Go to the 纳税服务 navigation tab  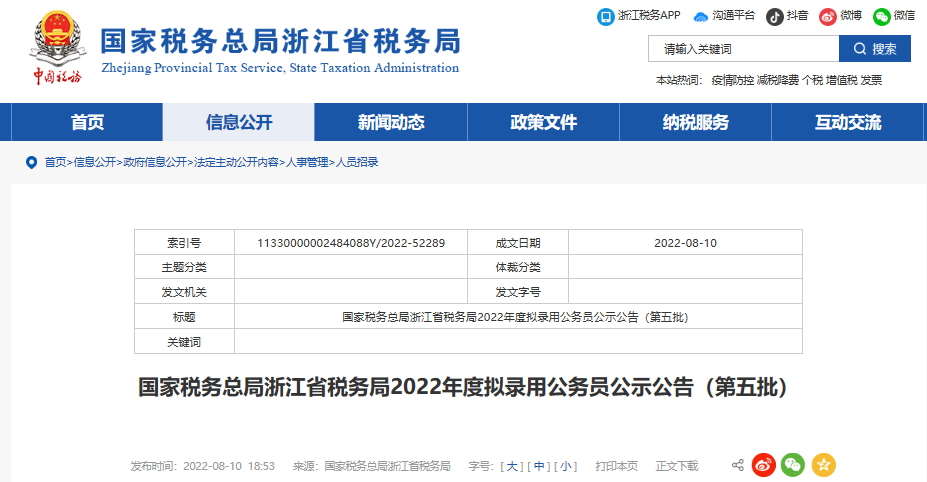pos(695,122)
